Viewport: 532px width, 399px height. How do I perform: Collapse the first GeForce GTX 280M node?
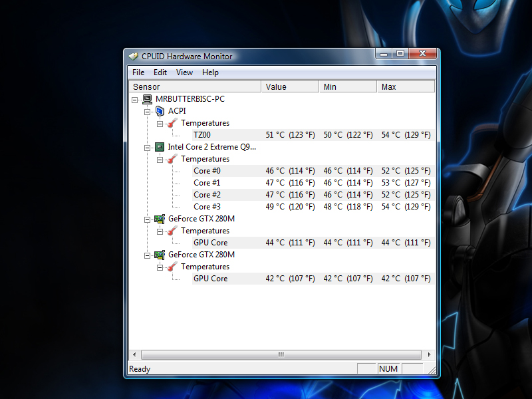(x=147, y=219)
